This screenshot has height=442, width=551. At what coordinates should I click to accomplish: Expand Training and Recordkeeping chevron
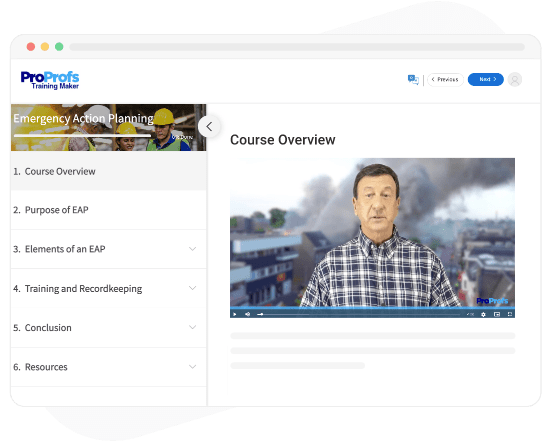pyautogui.click(x=193, y=288)
